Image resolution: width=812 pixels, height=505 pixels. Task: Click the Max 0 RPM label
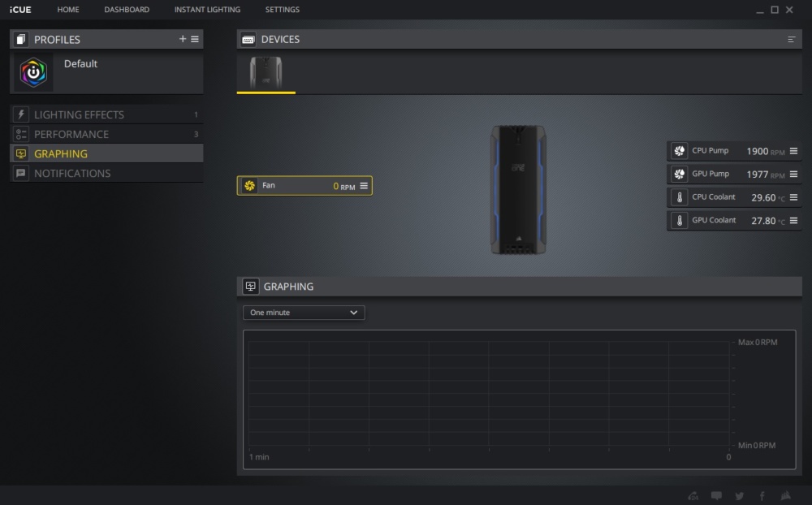[x=757, y=342]
